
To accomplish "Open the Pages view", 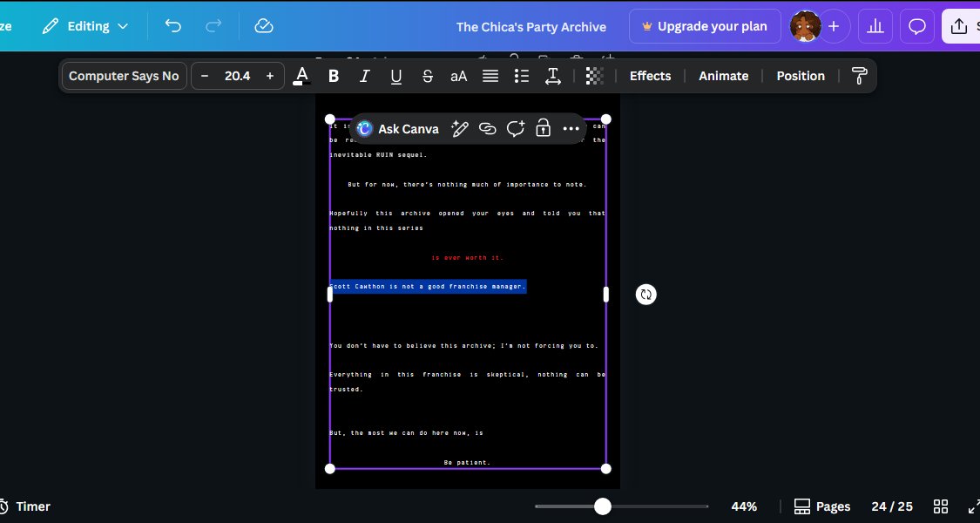I will 821,506.
